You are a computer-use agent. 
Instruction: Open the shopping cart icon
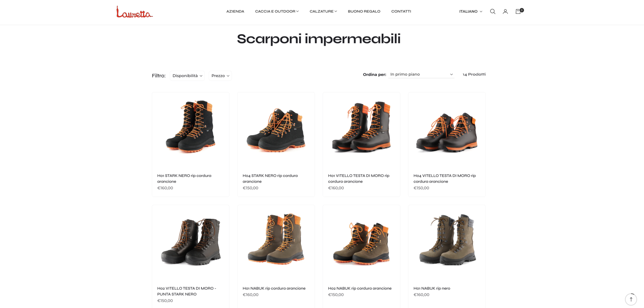[519, 11]
